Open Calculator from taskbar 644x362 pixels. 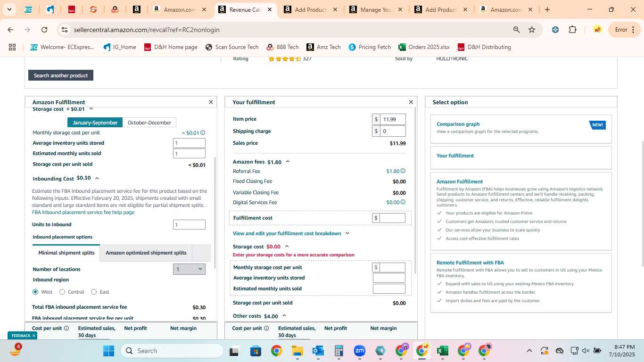pos(339,351)
